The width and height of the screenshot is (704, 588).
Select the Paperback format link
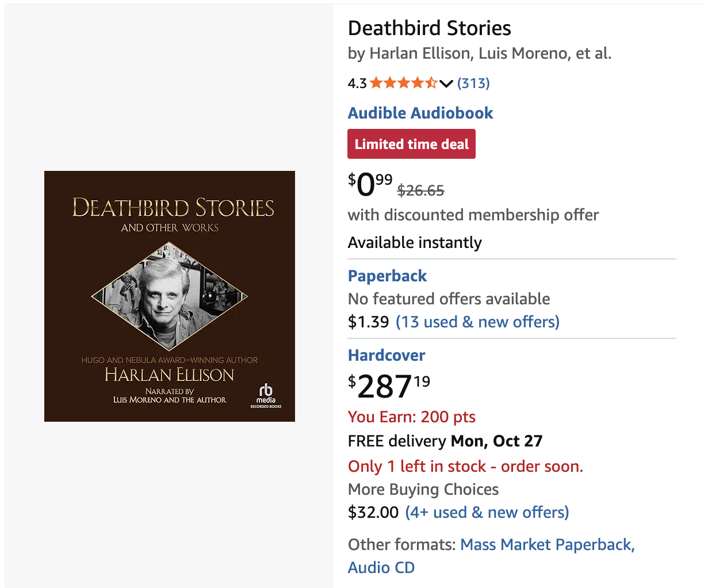tap(387, 276)
